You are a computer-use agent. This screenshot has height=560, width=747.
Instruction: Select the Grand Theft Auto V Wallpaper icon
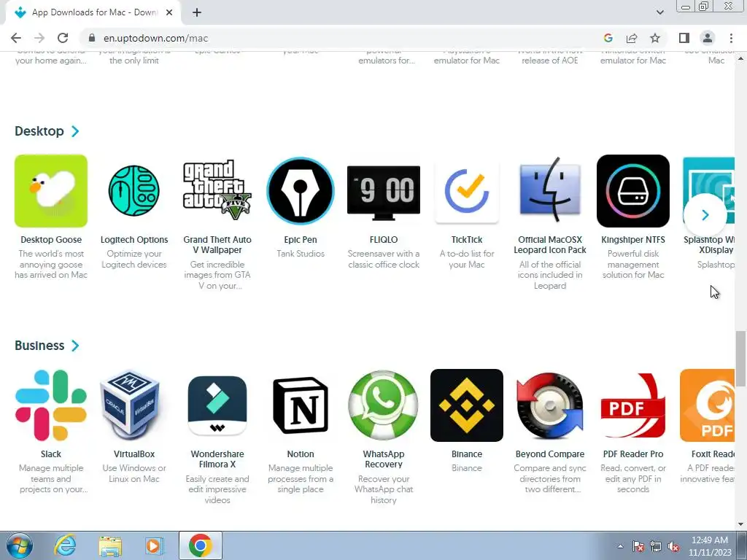(217, 191)
